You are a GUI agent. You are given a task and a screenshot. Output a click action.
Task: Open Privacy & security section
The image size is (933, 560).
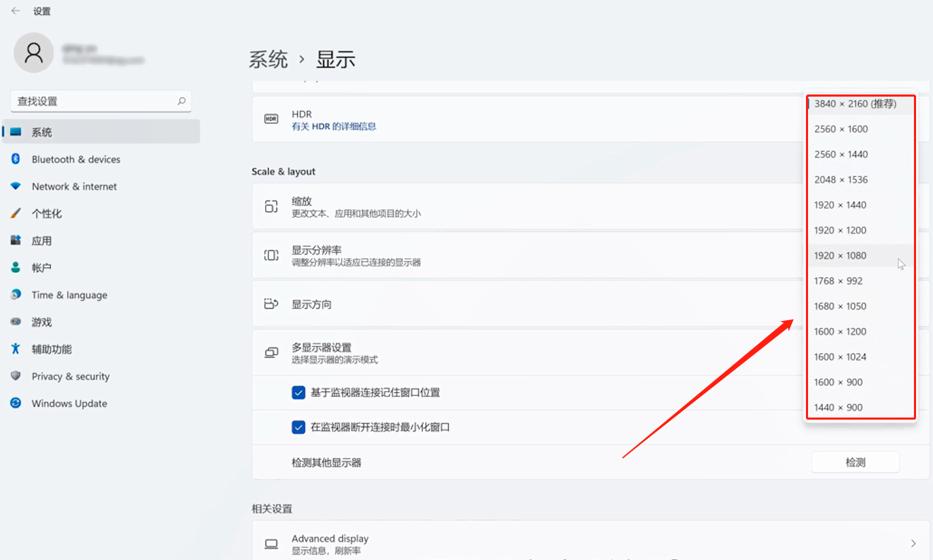[x=71, y=377]
